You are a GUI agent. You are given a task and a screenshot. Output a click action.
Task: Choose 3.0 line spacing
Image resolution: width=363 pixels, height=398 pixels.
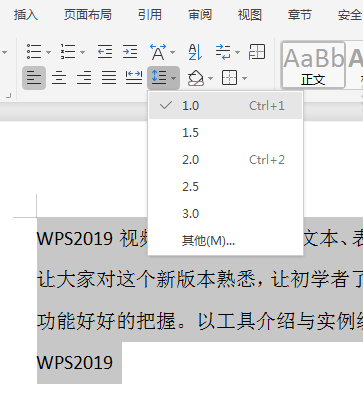coord(226,214)
